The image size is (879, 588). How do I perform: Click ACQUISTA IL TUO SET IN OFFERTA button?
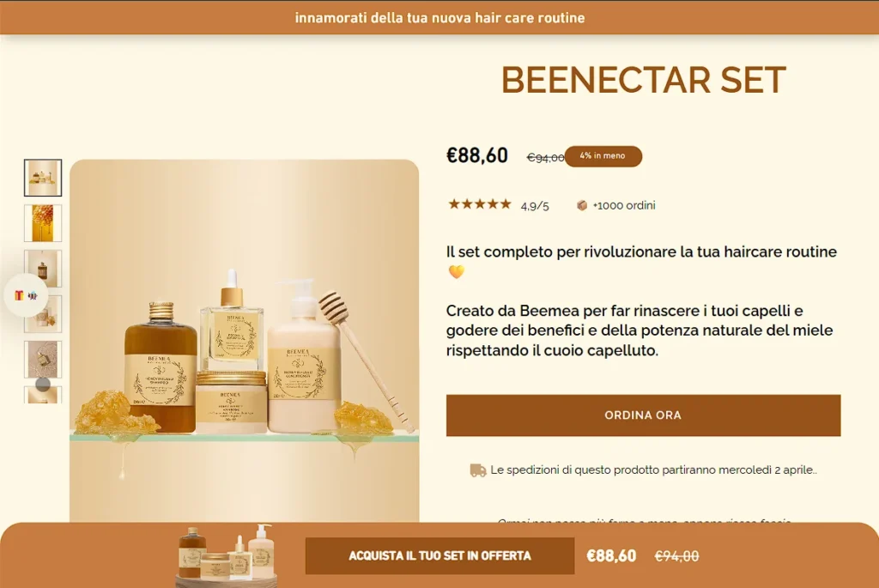[x=439, y=555]
